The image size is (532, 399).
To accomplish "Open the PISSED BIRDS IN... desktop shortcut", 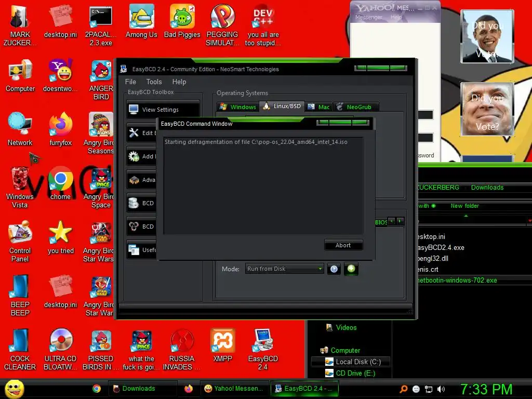I will coord(101,350).
